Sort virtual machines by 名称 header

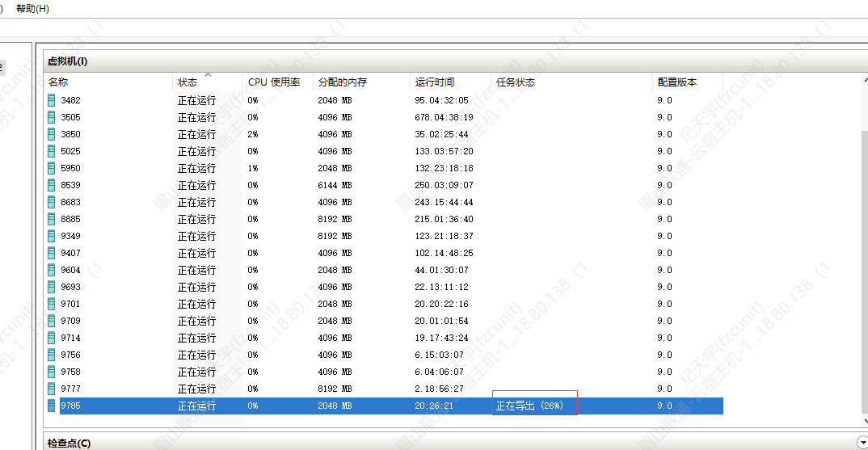click(58, 82)
